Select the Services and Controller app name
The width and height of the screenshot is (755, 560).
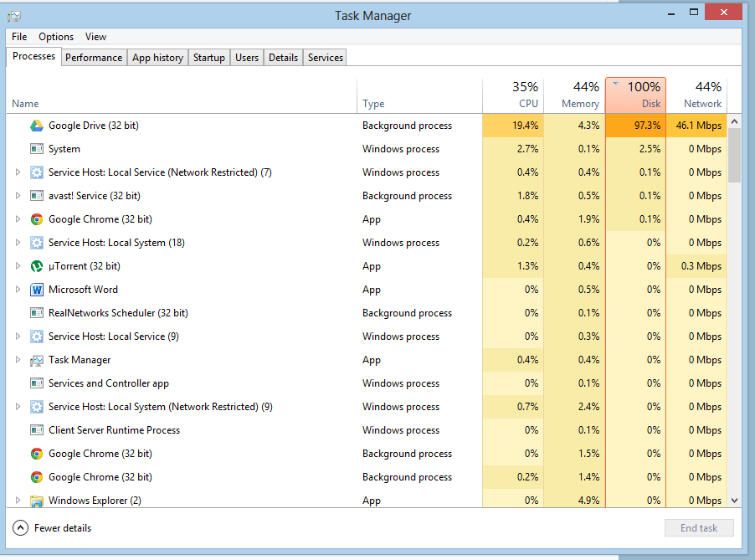108,383
